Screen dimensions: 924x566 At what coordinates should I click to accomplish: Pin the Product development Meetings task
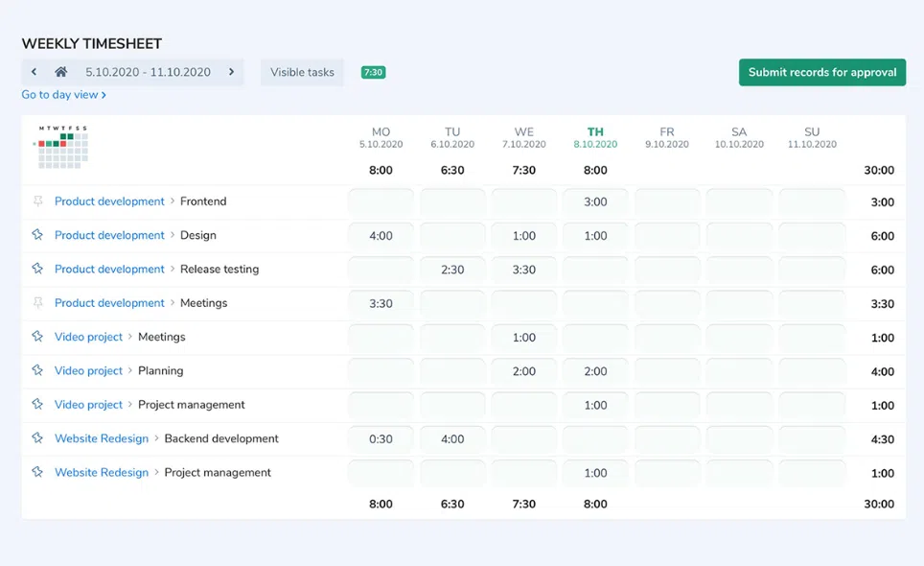click(38, 303)
